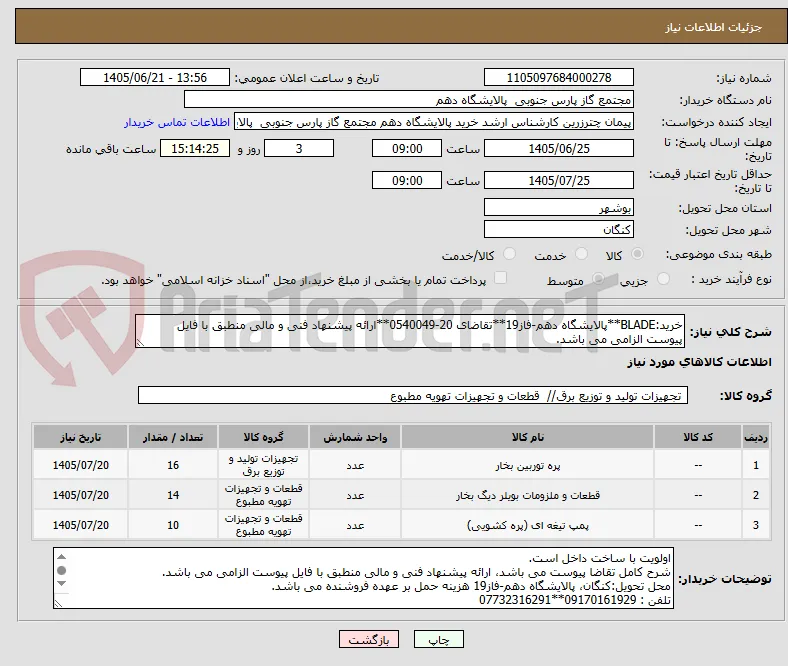Viewport: 788px width, 666px height.
Task: Click the buyer notes scrollbar thumb
Action: click(x=62, y=570)
